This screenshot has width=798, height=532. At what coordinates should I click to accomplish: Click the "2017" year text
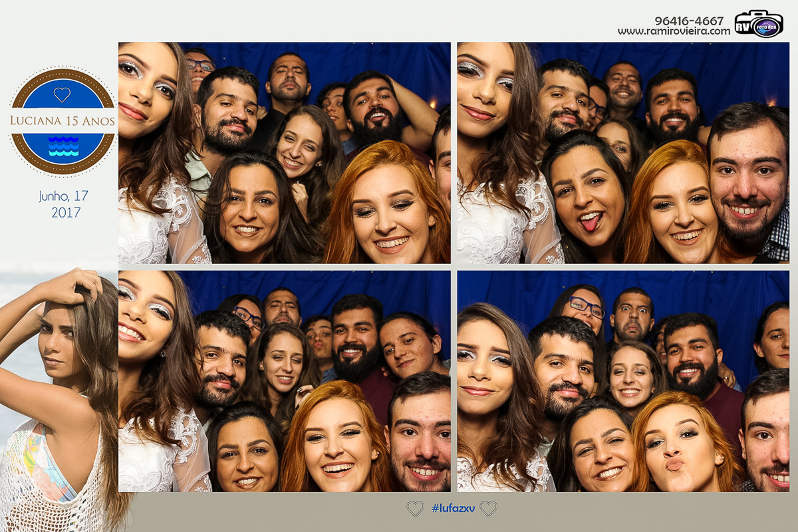point(66,213)
